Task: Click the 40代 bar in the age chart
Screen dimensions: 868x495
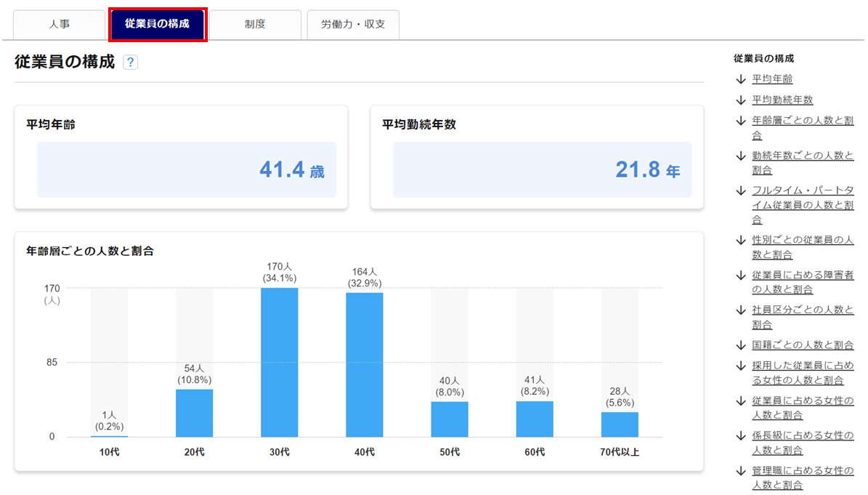Action: 365,365
